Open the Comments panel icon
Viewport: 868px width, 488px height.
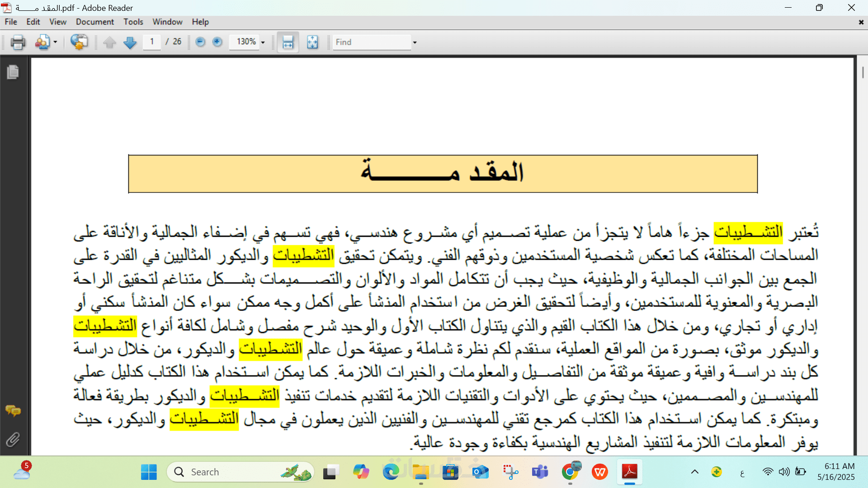[x=13, y=411]
